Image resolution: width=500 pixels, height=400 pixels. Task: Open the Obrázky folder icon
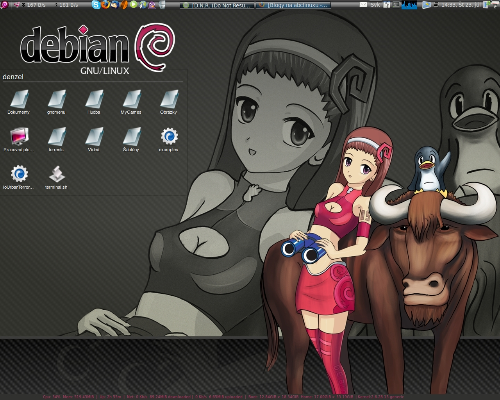(x=169, y=100)
